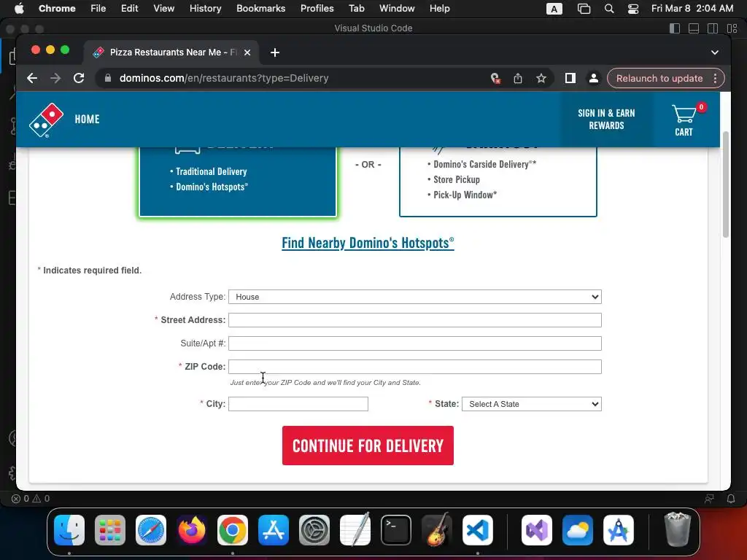
Task: Open Terminal from the Dock
Action: click(396, 530)
